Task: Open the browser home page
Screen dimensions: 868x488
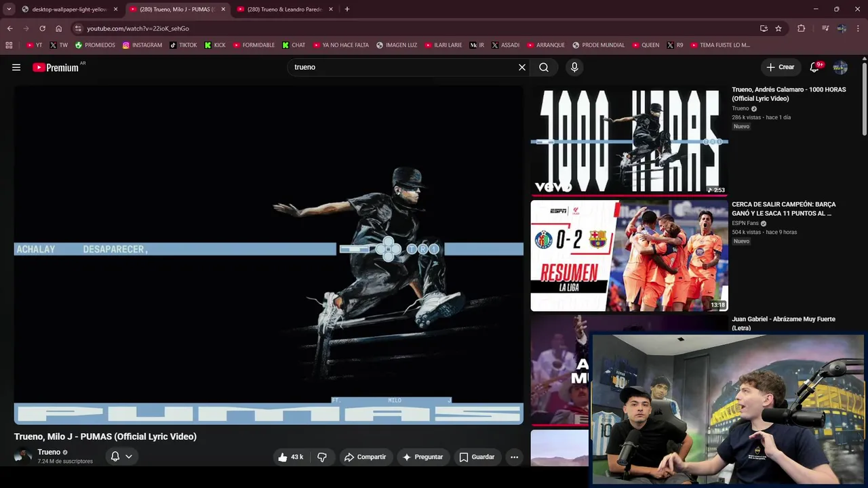Action: pyautogui.click(x=59, y=28)
